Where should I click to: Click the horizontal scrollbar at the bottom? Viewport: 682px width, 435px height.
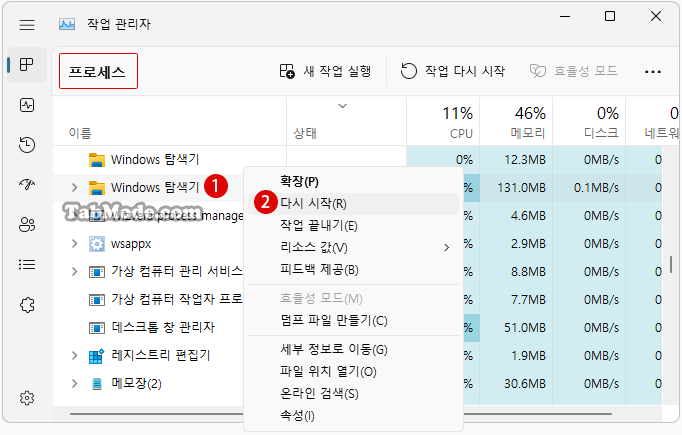point(341,414)
